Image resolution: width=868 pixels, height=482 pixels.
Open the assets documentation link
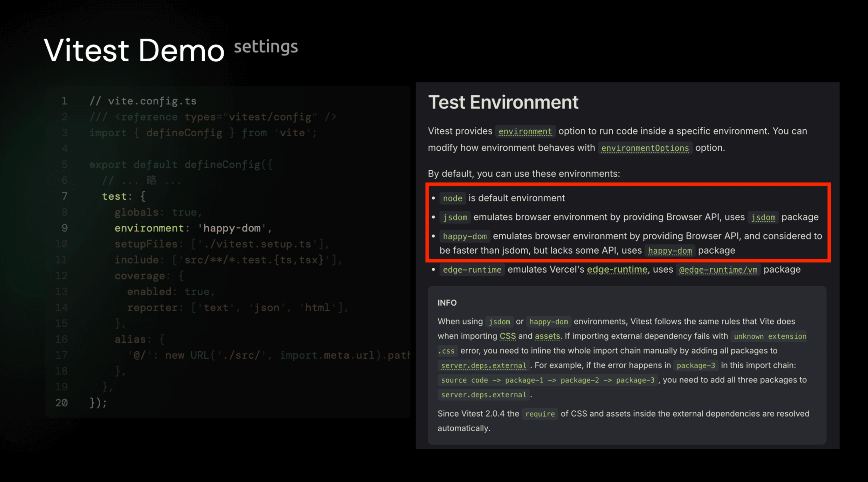click(547, 336)
